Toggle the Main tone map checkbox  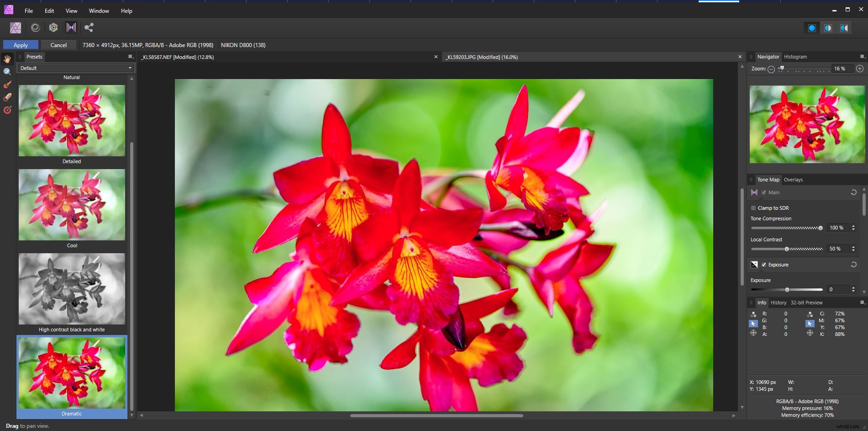pyautogui.click(x=764, y=192)
